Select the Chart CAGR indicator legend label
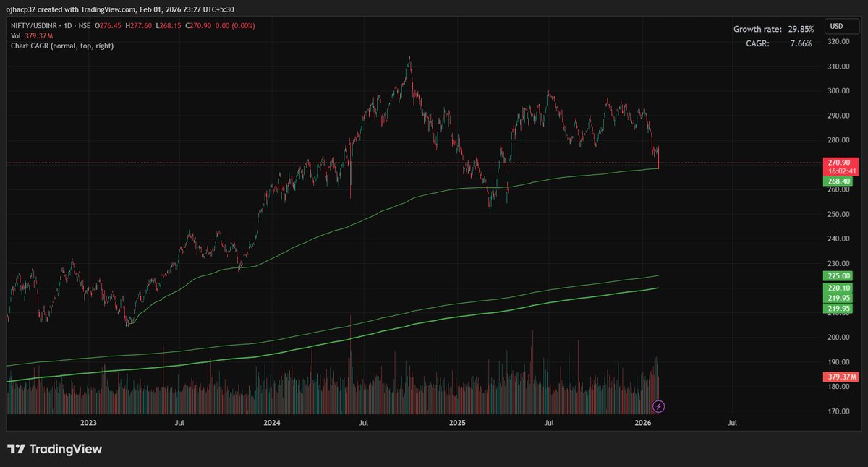The height and width of the screenshot is (467, 868). pos(61,45)
